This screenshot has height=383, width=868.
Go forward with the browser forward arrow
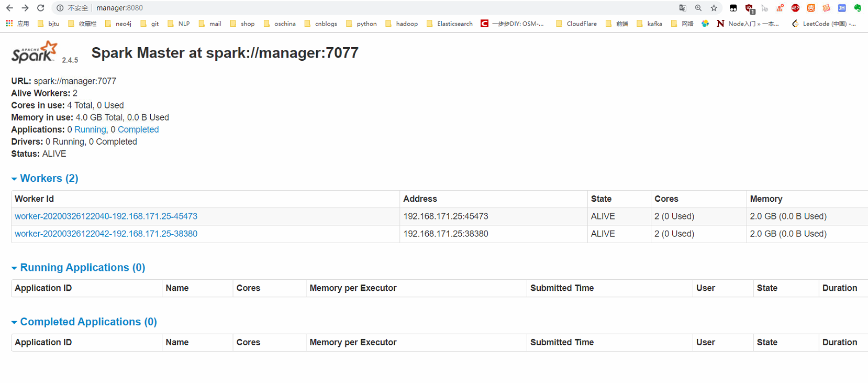[x=25, y=8]
